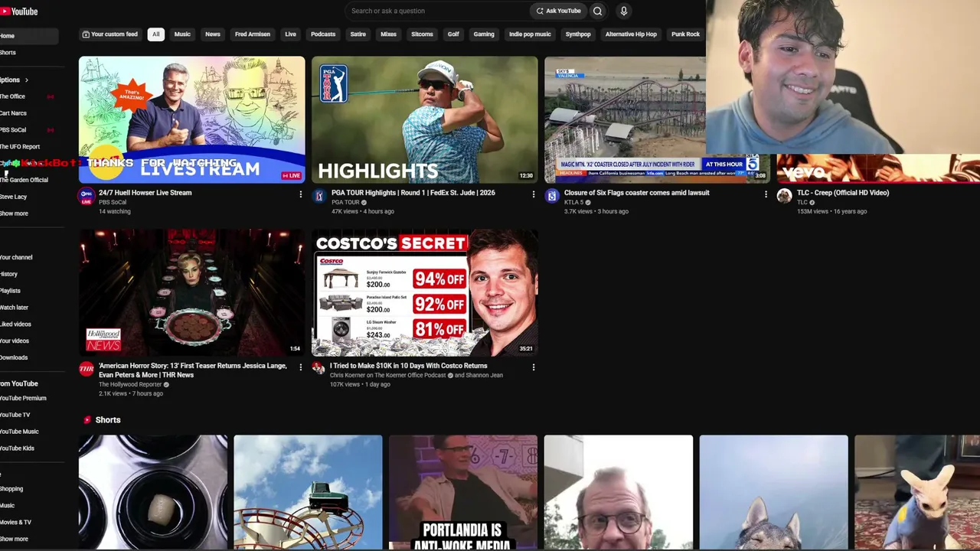Expand the Subscriptions section arrow
The image size is (980, 551).
point(26,80)
